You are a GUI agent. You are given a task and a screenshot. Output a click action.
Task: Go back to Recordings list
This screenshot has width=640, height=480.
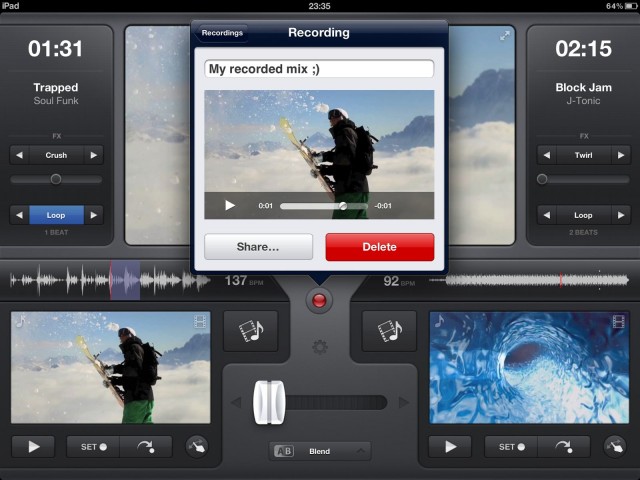(222, 33)
